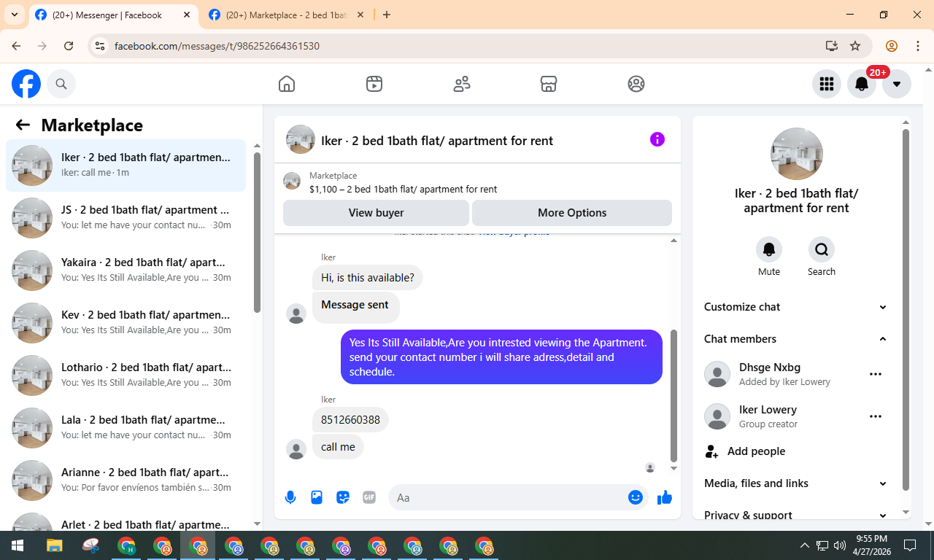This screenshot has width=934, height=560.
Task: Click the 'call me' message bubble
Action: click(x=338, y=447)
